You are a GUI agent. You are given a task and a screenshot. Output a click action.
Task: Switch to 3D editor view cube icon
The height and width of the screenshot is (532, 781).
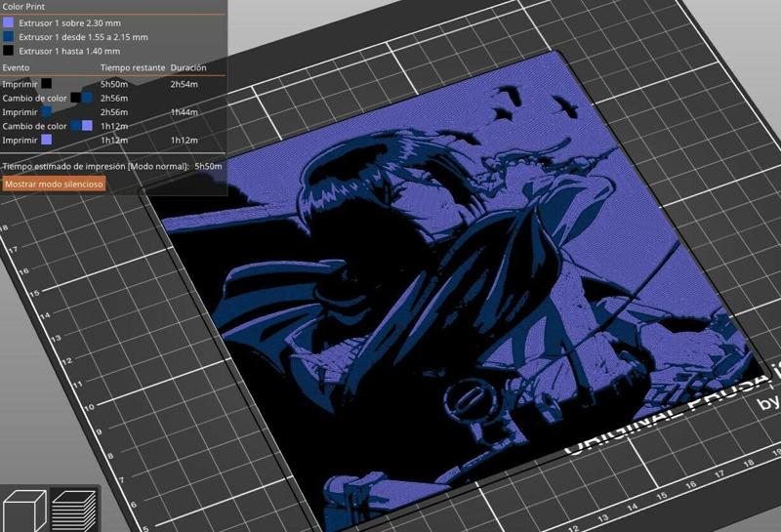click(x=24, y=512)
